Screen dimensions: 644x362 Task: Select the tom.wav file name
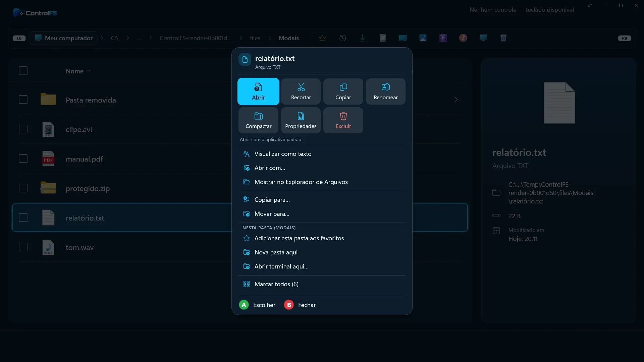tap(79, 248)
